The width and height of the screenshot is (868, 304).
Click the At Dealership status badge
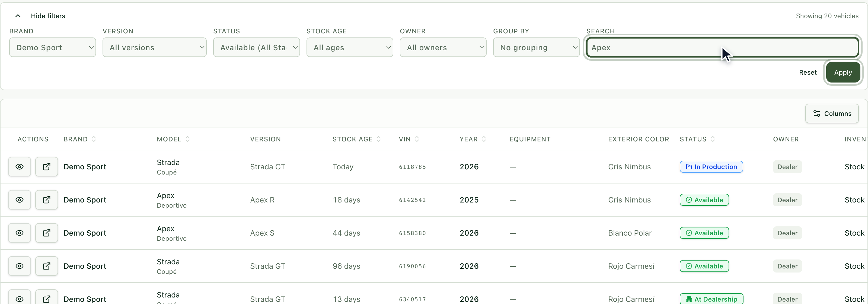tap(711, 299)
